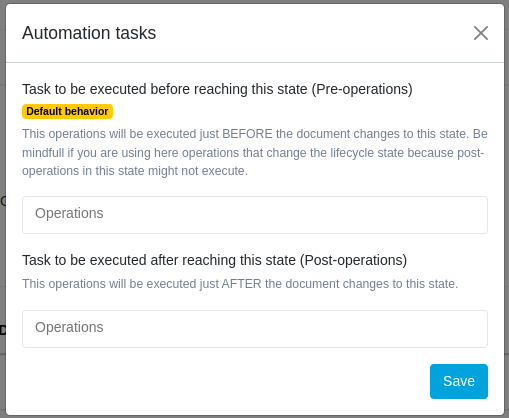Click the word AFTER in the description

(241, 284)
